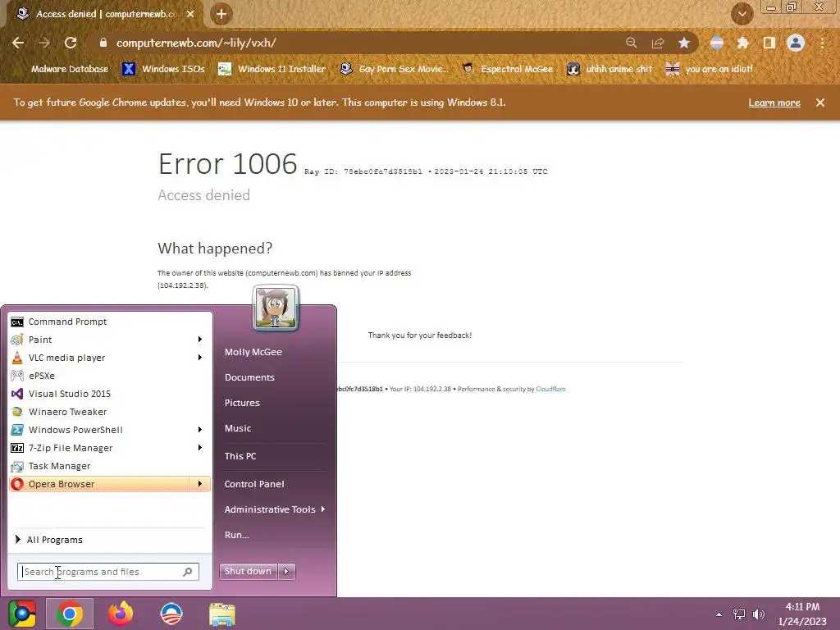
Task: Open the you are an idiot bookmark
Action: 710,69
